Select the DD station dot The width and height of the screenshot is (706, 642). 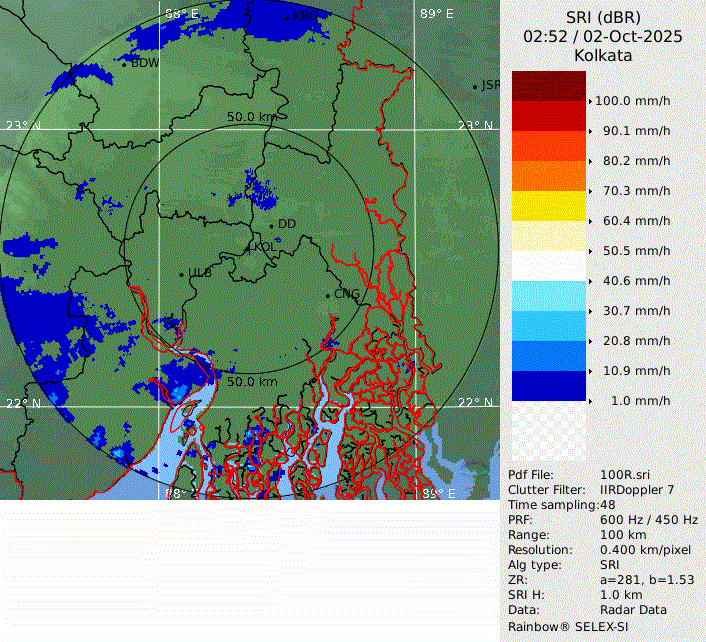click(271, 225)
